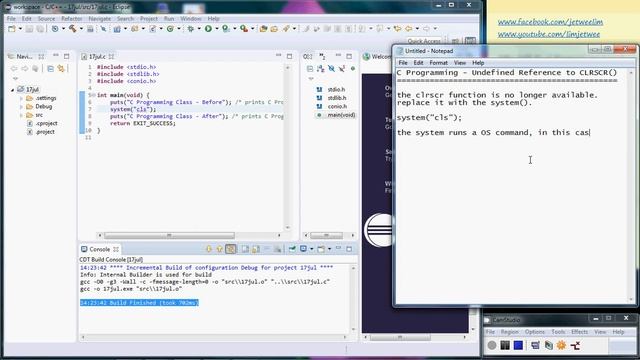
Task: Minimize the 17jul.c editor pane
Action: pyautogui.click(x=278, y=56)
